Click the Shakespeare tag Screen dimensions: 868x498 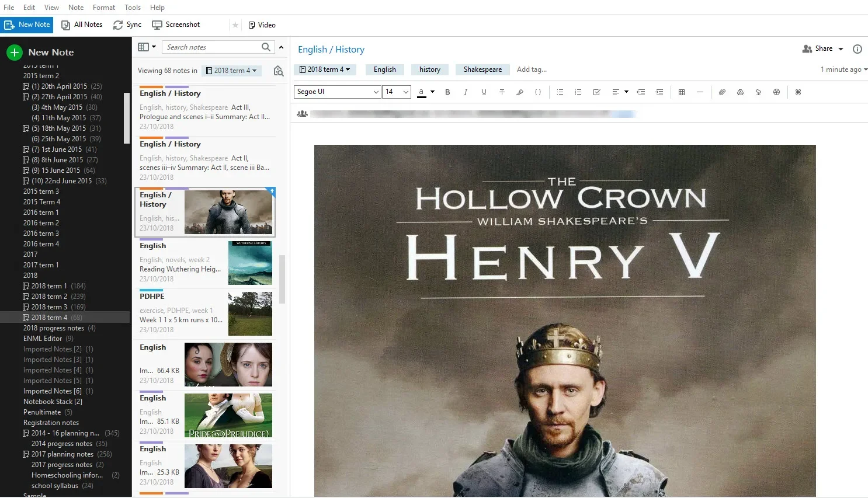point(482,69)
